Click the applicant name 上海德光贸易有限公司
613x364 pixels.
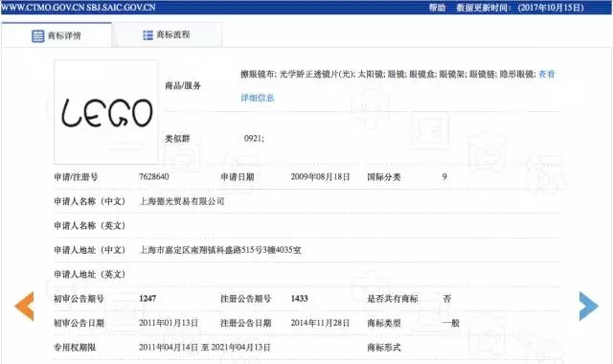(182, 201)
